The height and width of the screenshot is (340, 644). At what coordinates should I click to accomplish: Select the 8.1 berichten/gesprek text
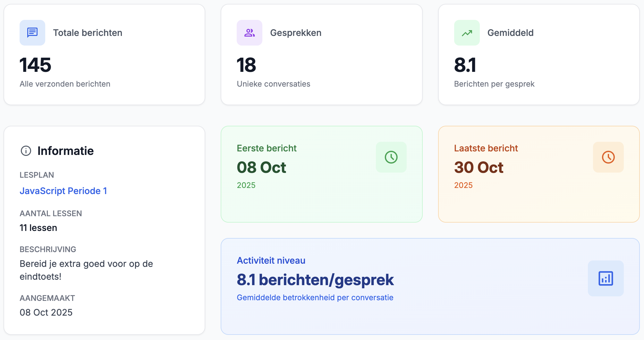(x=315, y=280)
